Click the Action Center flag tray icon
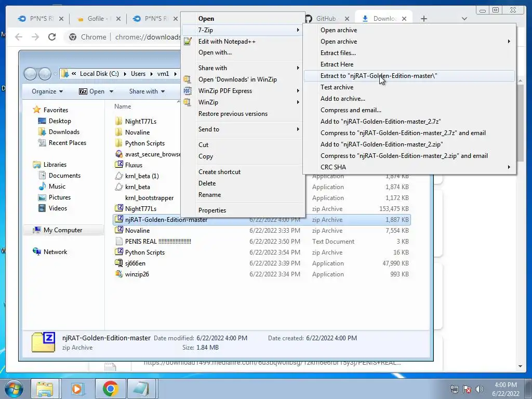This screenshot has width=532, height=399. 467,389
